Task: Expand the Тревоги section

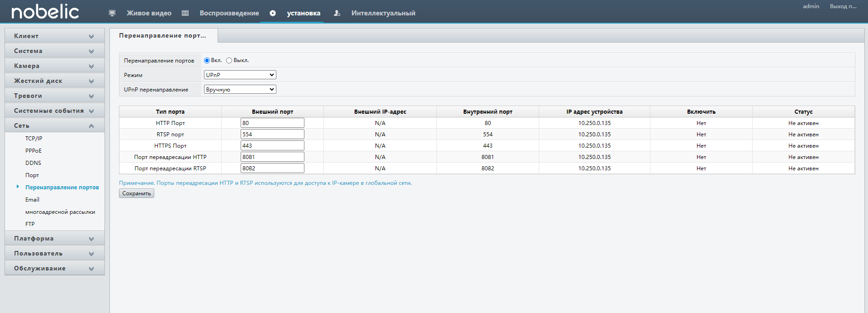Action: point(55,96)
